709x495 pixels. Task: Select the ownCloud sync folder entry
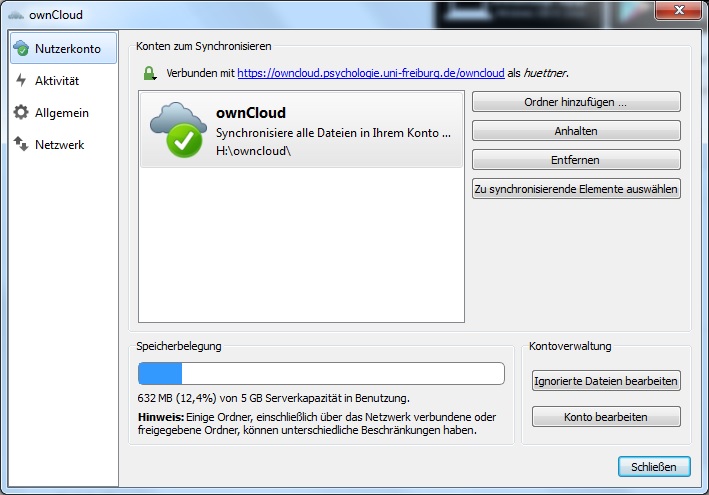coord(301,130)
